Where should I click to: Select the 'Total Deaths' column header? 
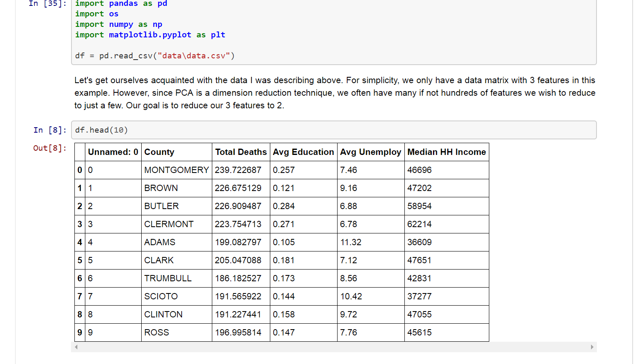(241, 152)
